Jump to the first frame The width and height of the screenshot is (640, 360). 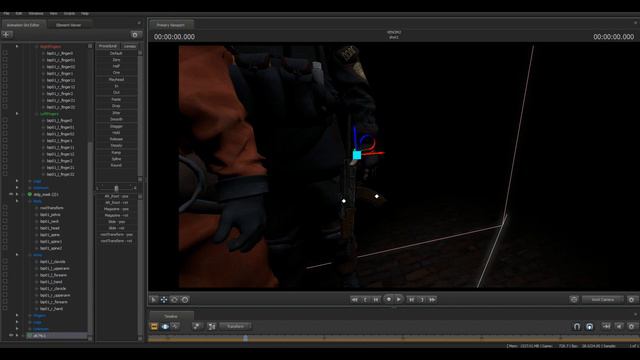[x=355, y=300]
